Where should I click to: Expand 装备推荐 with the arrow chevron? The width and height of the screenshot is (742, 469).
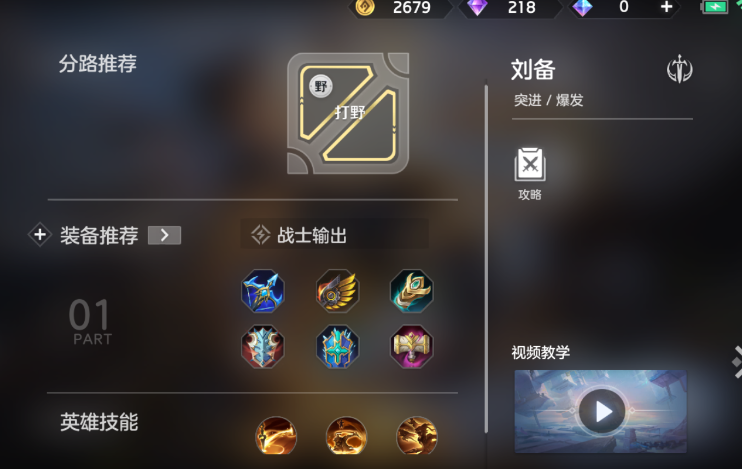(164, 235)
